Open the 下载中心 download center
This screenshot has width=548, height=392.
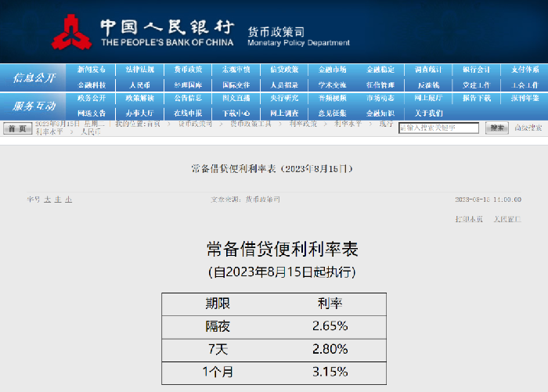point(236,113)
